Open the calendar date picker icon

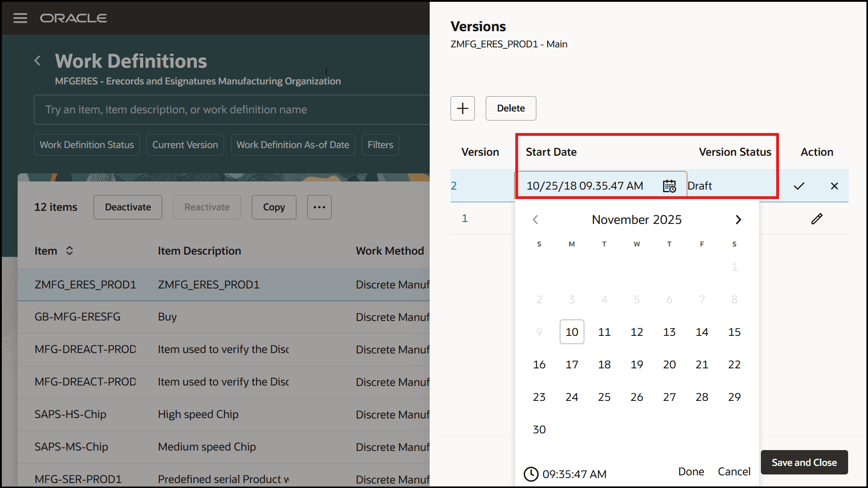point(669,186)
